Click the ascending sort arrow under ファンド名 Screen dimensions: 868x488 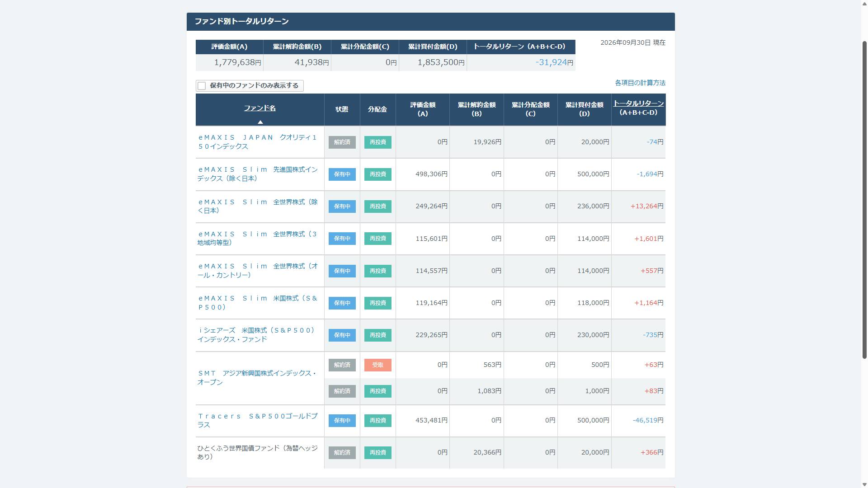click(260, 122)
